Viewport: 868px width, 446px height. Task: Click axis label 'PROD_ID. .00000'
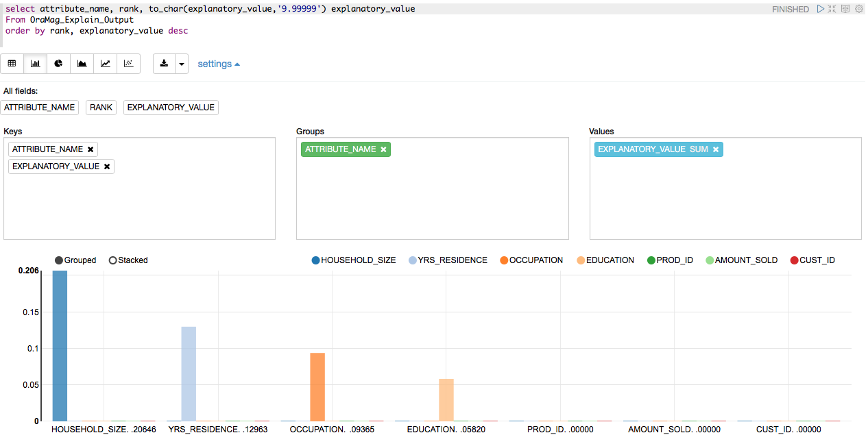pyautogui.click(x=560, y=430)
